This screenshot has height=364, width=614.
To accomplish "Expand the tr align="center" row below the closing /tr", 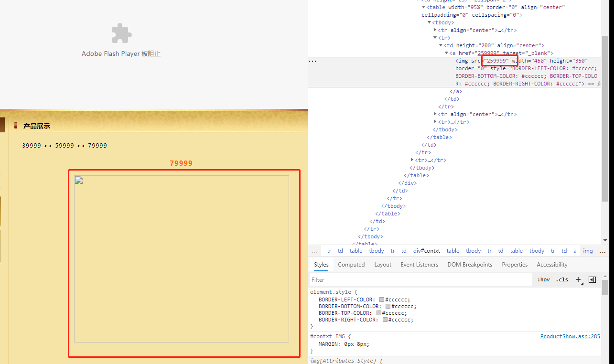I will [x=435, y=114].
